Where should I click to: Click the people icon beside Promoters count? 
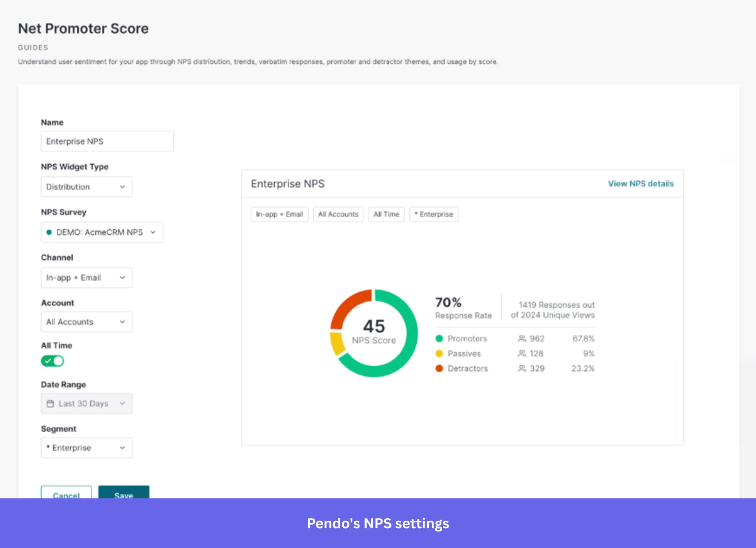(522, 338)
